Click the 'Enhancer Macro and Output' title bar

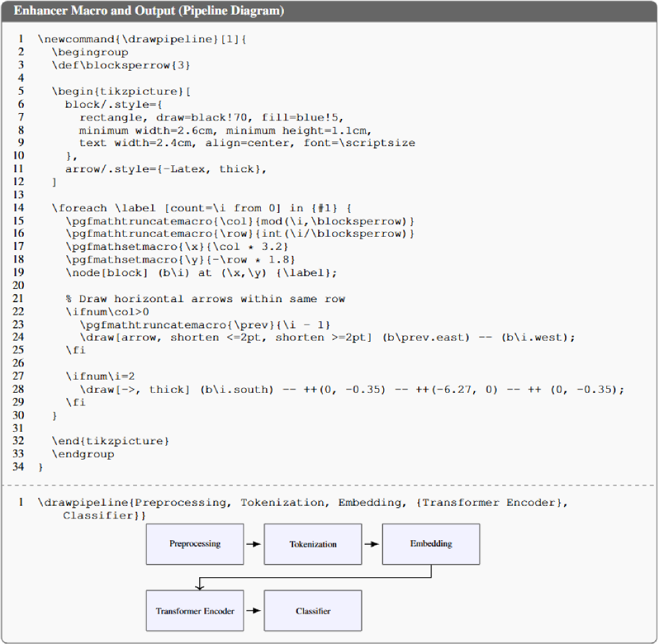(149, 11)
